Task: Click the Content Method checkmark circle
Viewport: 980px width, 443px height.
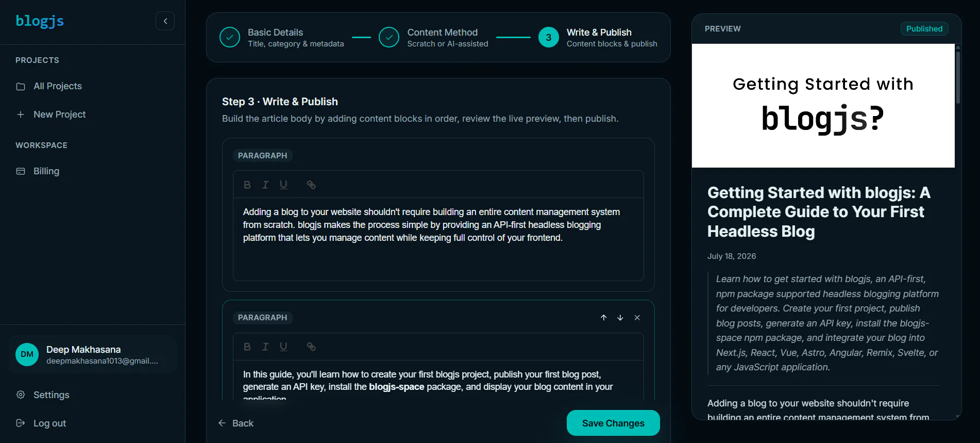Action: (389, 38)
